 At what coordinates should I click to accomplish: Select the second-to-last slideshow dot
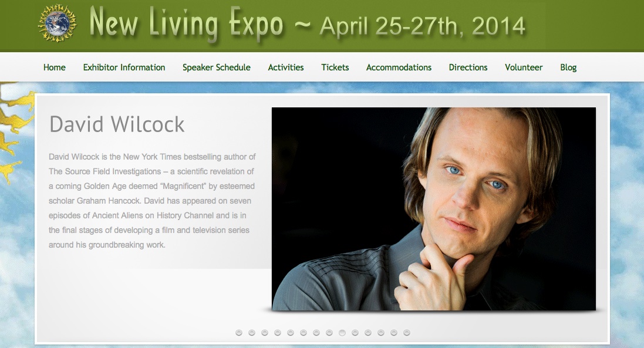point(394,332)
